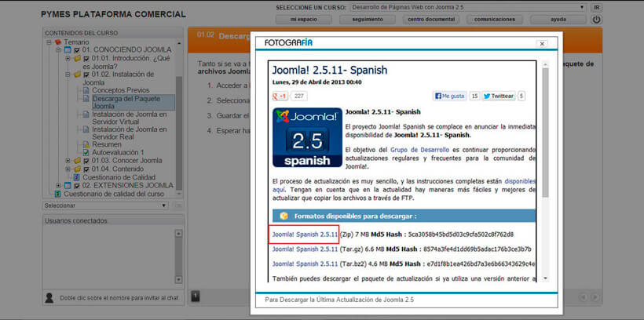Expand the 01.01. Introducción node

[x=68, y=58]
